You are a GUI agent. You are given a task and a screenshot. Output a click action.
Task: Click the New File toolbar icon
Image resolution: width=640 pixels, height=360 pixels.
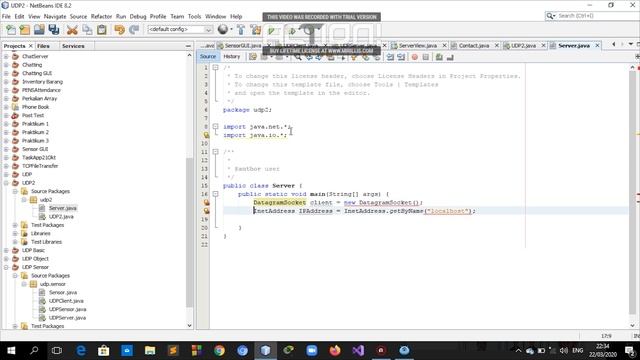(11, 29)
